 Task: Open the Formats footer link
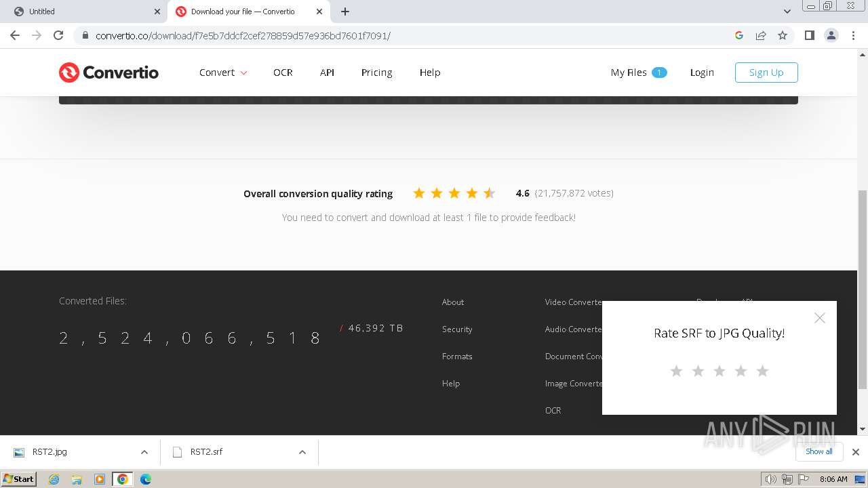tap(457, 357)
